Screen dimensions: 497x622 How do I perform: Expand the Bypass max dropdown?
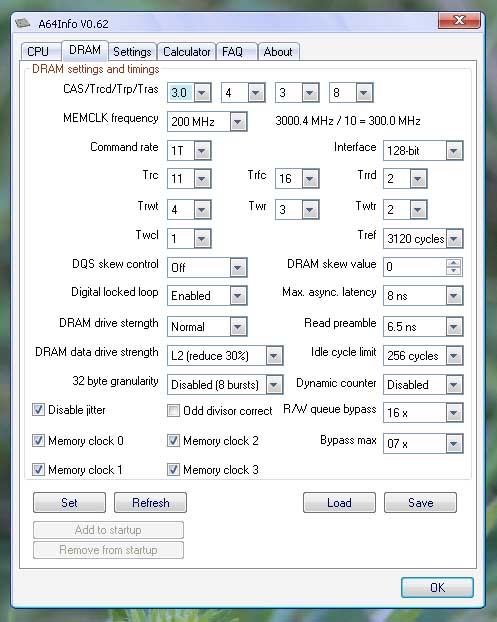coord(454,443)
